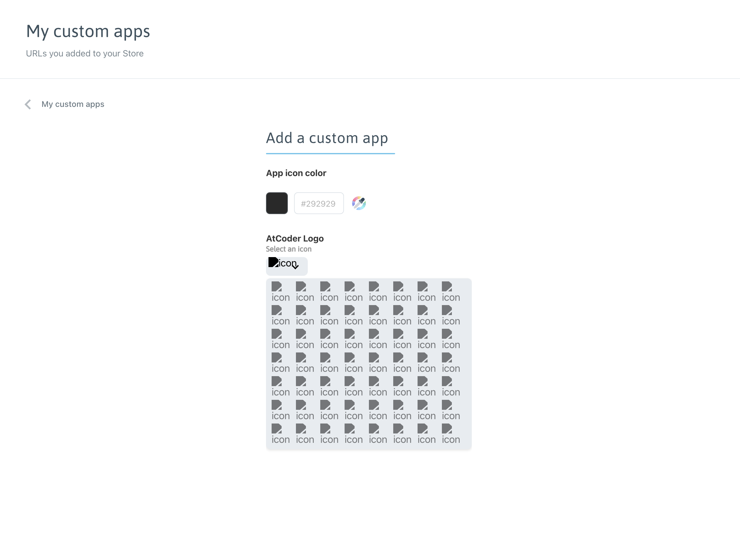Screen dimensions: 740x560
Task: Click the dark app icon color swatch
Action: 277,203
